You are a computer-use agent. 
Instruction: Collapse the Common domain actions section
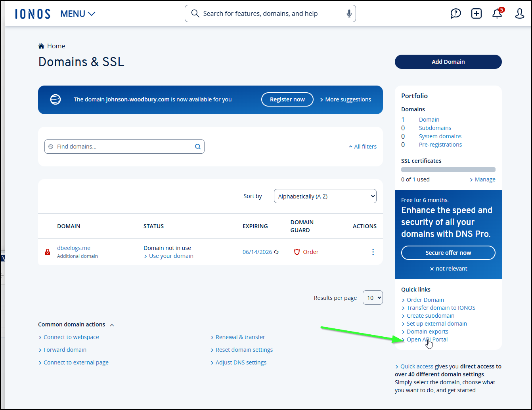point(112,325)
